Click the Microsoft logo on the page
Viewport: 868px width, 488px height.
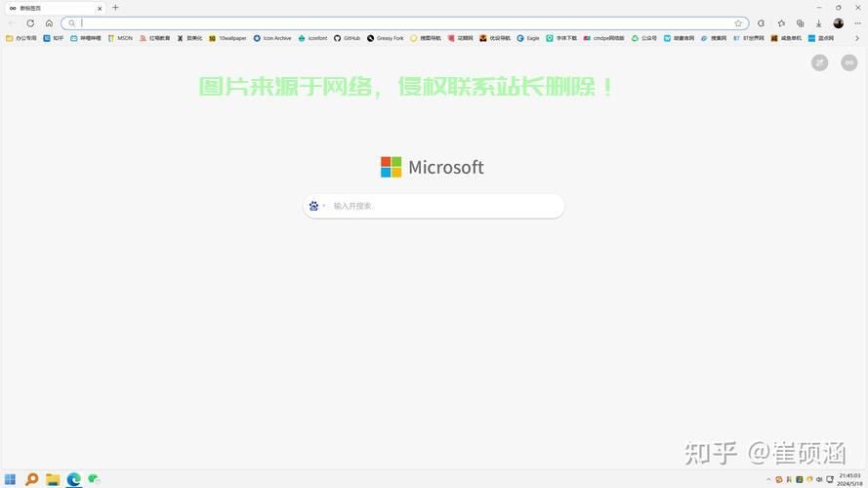pyautogui.click(x=433, y=167)
